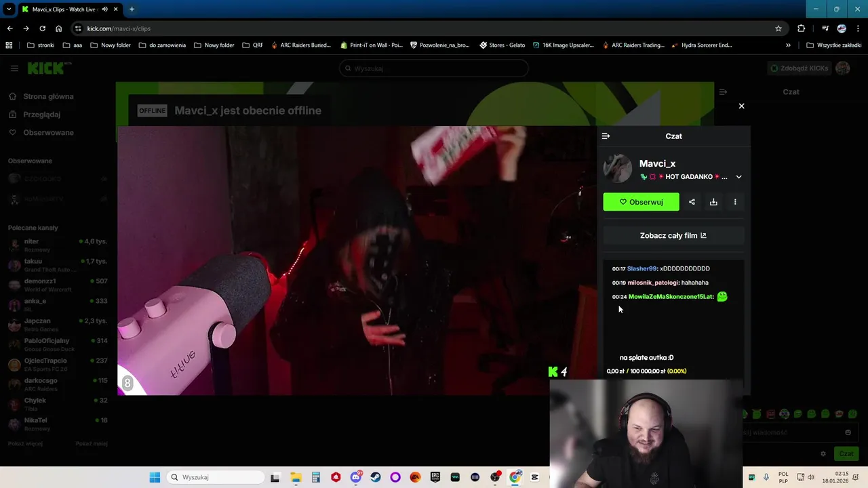This screenshot has width=868, height=488.
Task: Open Discord from the taskbar
Action: (356, 477)
